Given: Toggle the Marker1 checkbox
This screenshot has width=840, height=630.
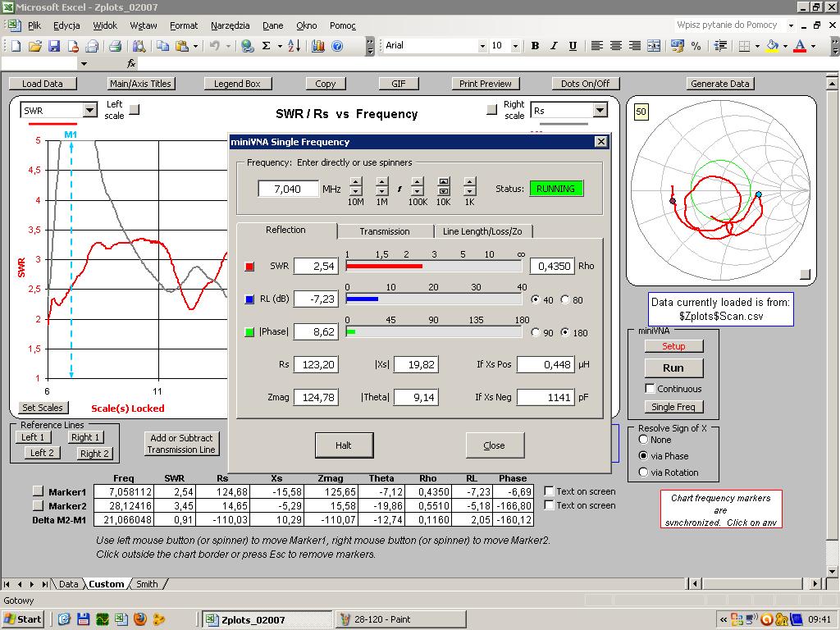Looking at the screenshot, I should coord(38,491).
